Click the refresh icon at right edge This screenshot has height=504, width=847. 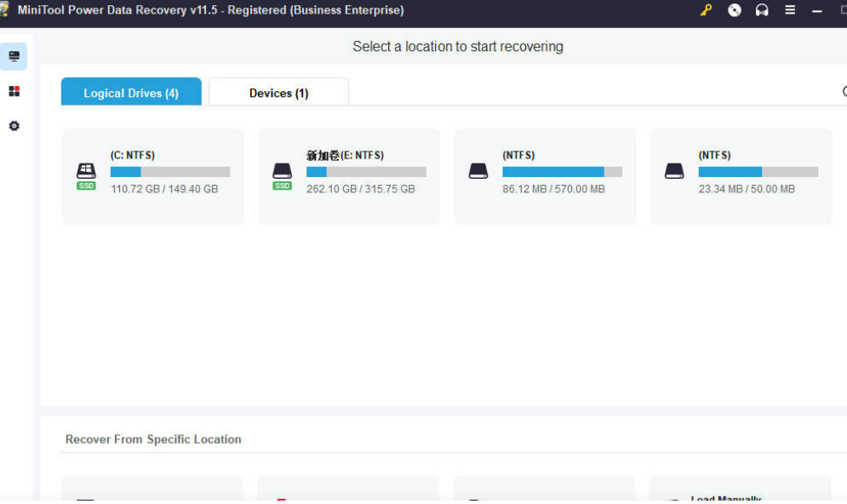click(x=844, y=92)
